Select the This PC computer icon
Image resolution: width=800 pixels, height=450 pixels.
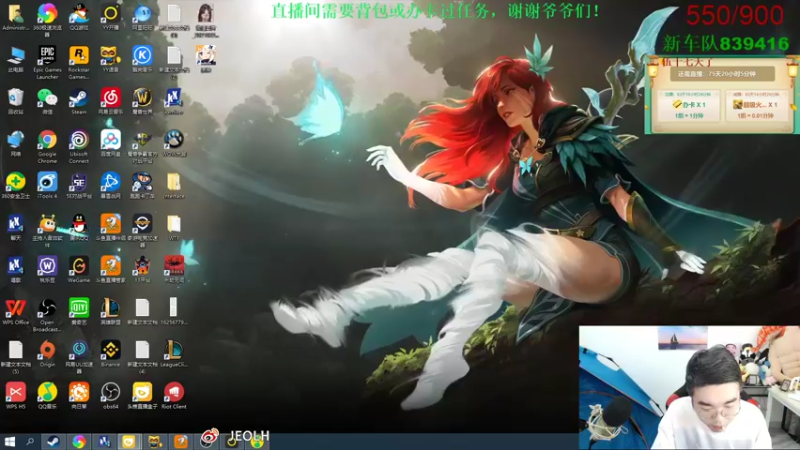click(15, 59)
